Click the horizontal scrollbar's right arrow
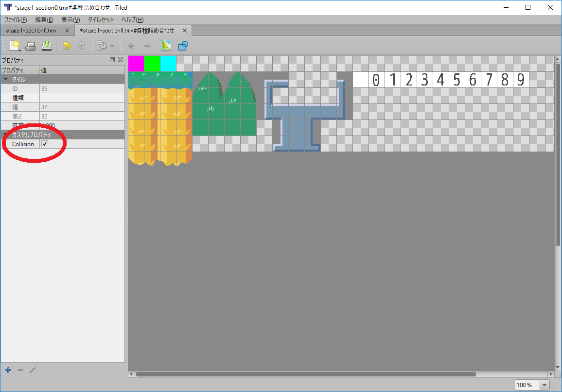562x392 pixels. point(550,374)
